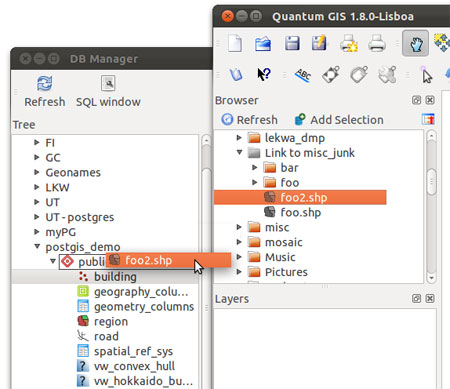
Task: Click the ABC labeling tool icon
Action: click(x=303, y=75)
